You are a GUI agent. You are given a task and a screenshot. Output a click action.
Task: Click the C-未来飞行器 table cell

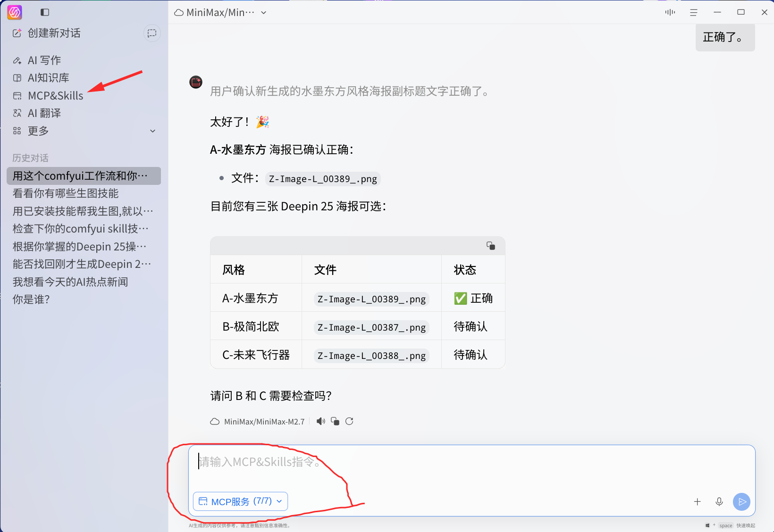pyautogui.click(x=256, y=355)
